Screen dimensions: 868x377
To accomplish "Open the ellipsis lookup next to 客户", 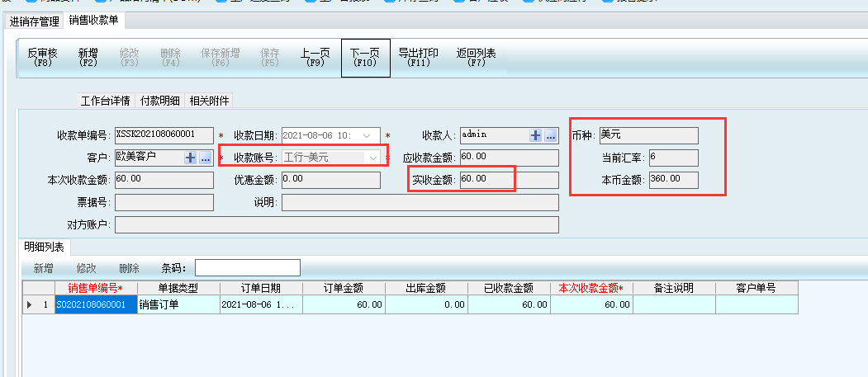I will click(206, 158).
